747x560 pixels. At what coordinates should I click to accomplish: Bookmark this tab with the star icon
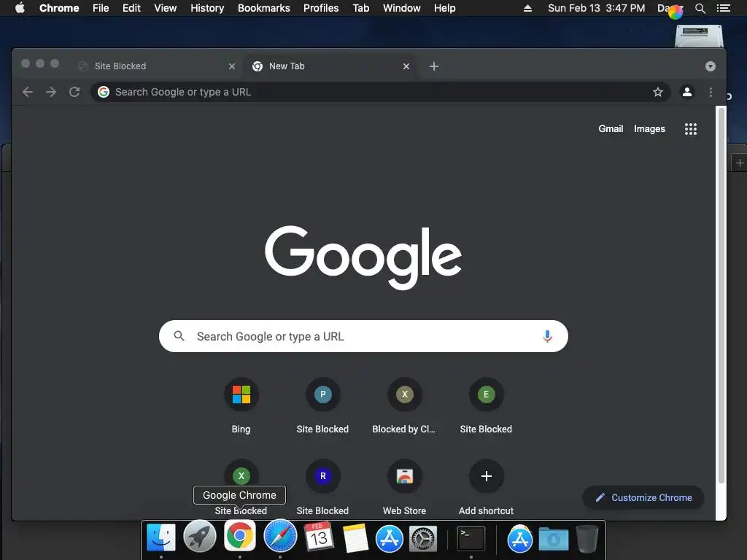[658, 92]
